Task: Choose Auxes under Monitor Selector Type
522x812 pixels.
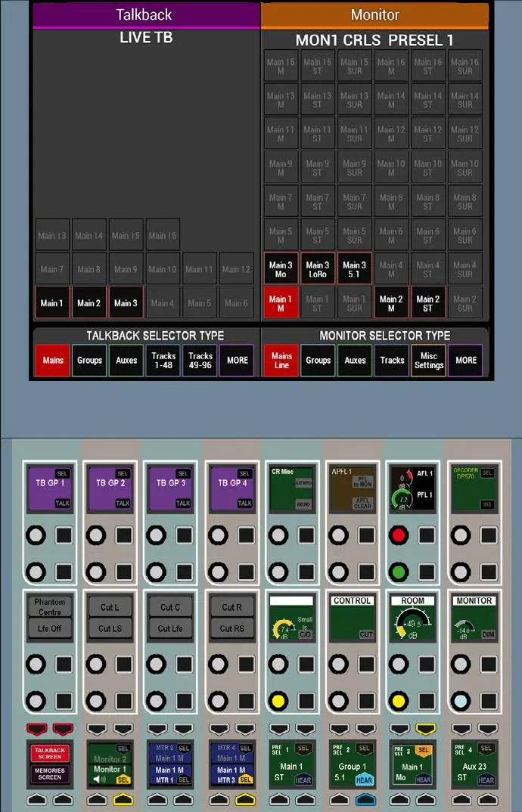Action: [x=355, y=361]
